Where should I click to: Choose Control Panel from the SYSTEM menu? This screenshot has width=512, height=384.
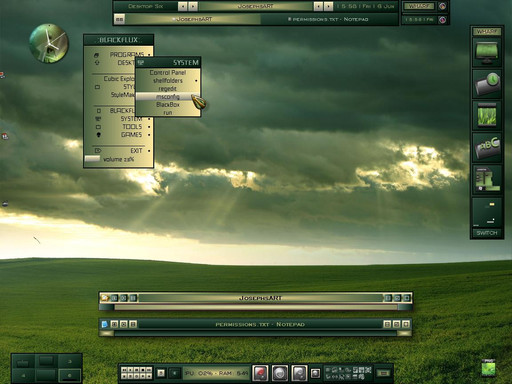(x=168, y=72)
